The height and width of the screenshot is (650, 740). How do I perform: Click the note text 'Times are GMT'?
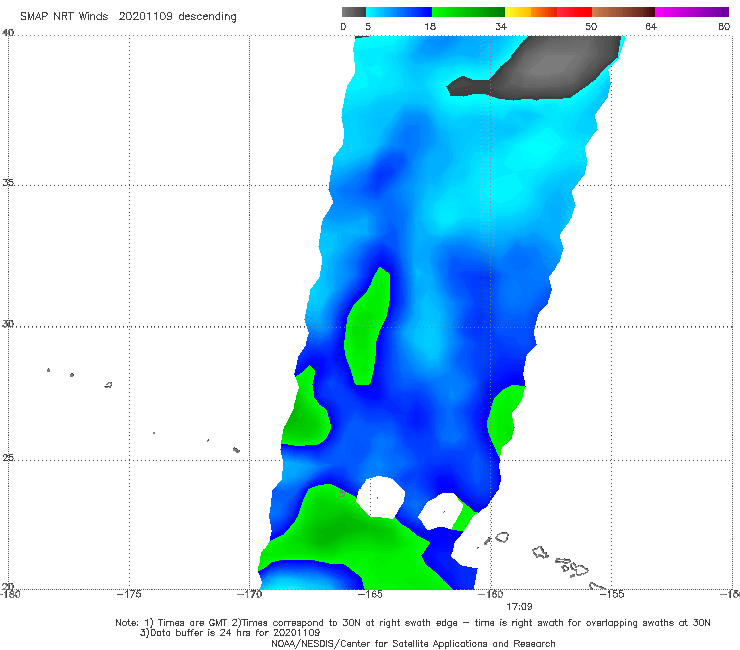pyautogui.click(x=192, y=623)
